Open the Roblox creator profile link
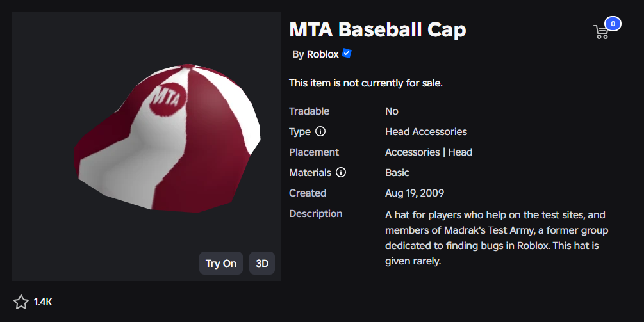This screenshot has width=644, height=322. (x=322, y=54)
